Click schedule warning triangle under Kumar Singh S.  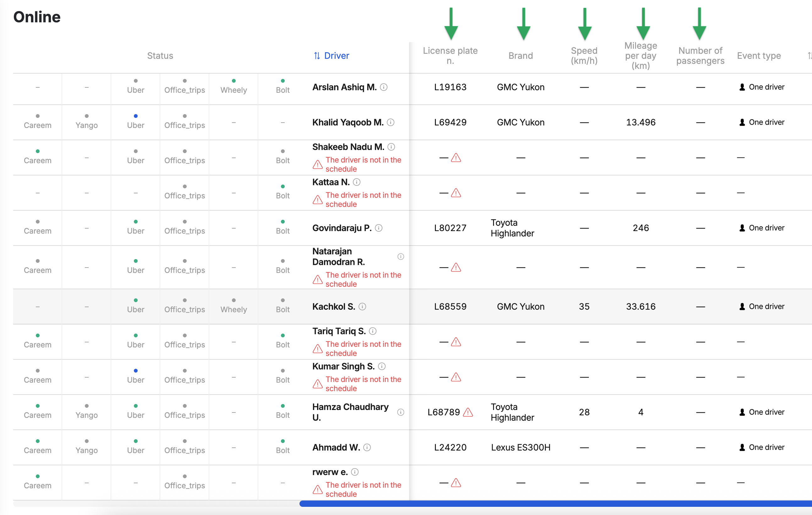317,384
